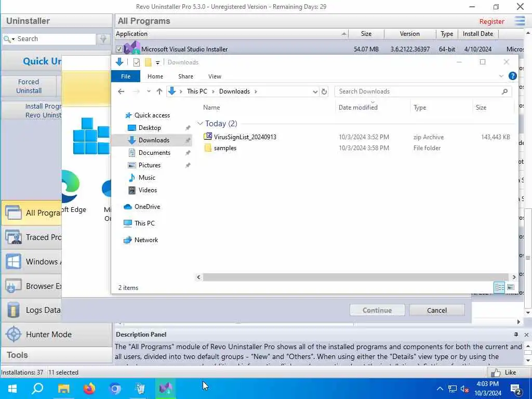Click the properties icon in Explorer title bar
The width and height of the screenshot is (532, 399).
click(137, 62)
